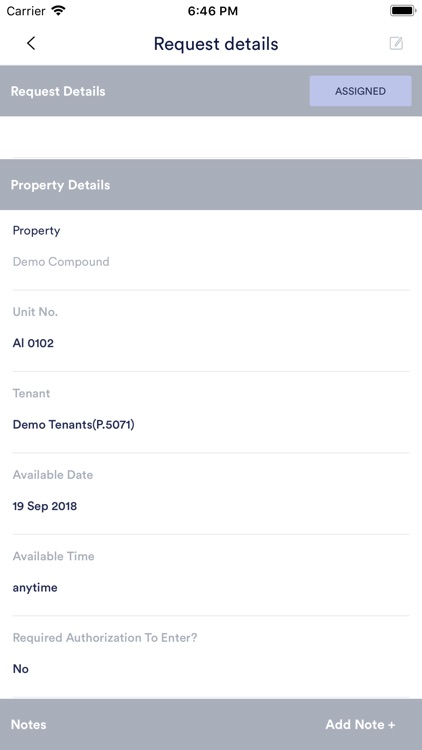This screenshot has width=422, height=750.
Task: Tap the back arrow icon
Action: click(31, 44)
